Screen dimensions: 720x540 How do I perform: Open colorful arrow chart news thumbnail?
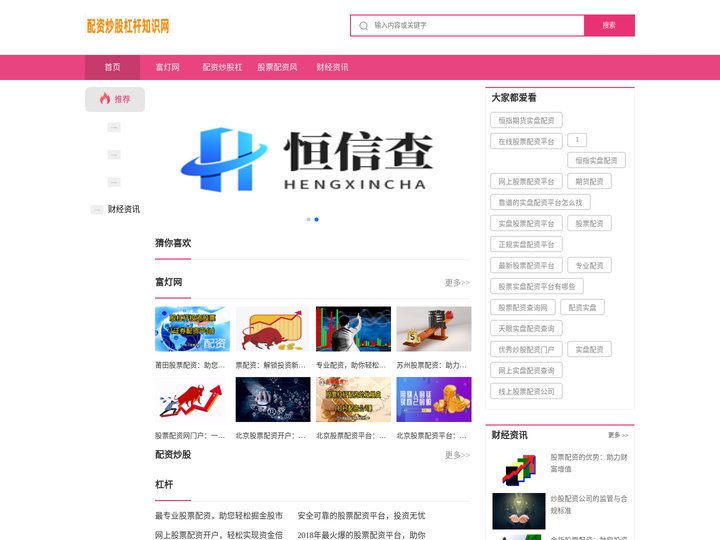(x=519, y=469)
